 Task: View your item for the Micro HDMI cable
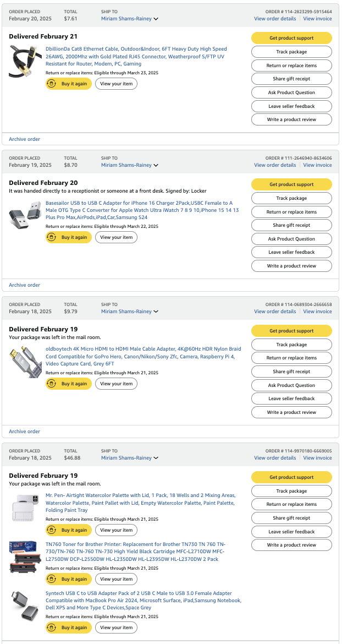(117, 384)
